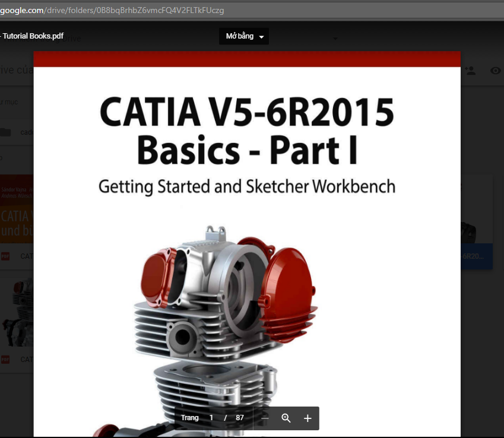
Task: Click the browser address bar URL
Action: point(112,10)
